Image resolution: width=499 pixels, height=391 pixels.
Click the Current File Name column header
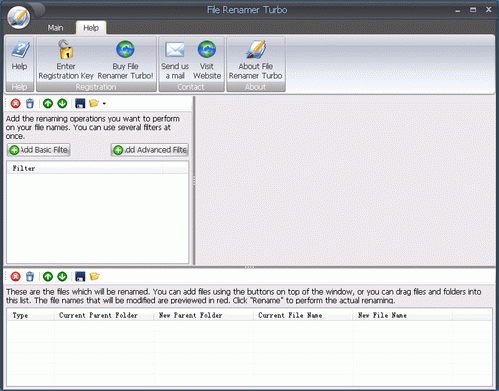point(303,315)
